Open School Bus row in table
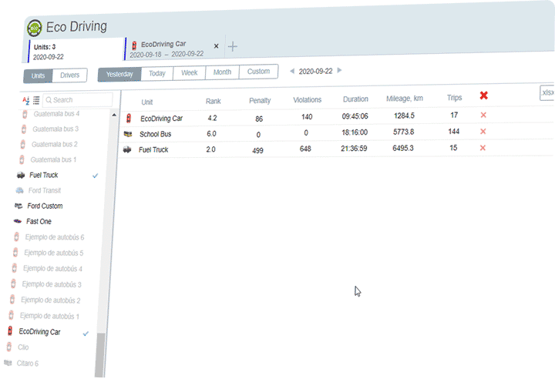 point(335,133)
